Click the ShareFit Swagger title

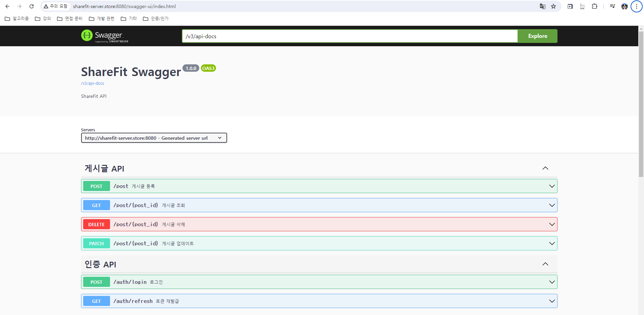point(131,72)
